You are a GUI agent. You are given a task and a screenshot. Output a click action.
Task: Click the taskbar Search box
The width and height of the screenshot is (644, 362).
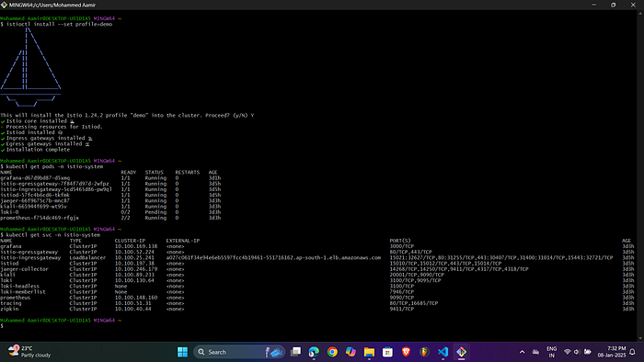pyautogui.click(x=239, y=352)
